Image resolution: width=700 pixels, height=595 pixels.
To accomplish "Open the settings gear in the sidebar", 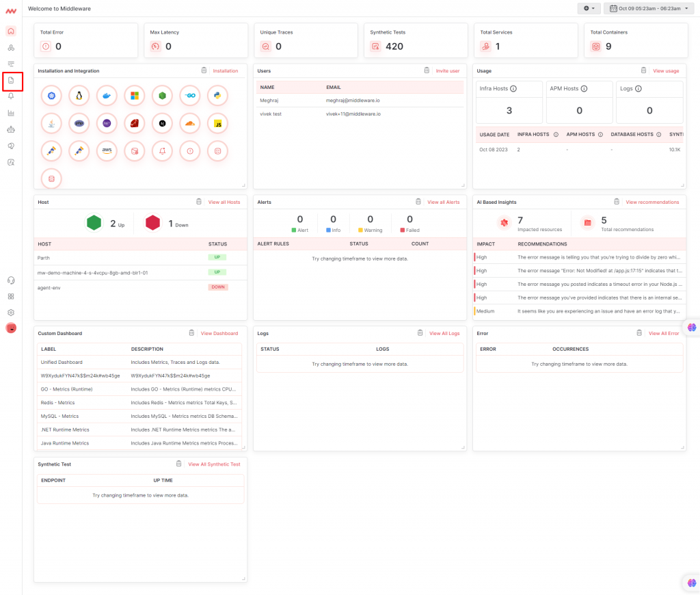I will coord(10,312).
